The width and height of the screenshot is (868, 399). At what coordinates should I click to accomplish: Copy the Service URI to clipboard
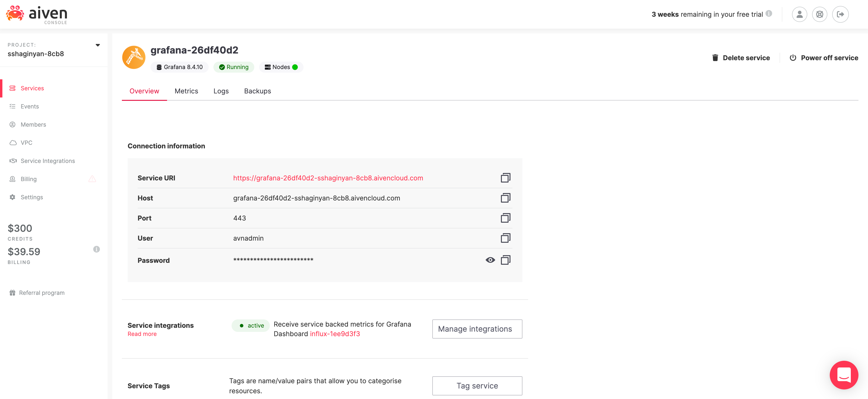[505, 178]
